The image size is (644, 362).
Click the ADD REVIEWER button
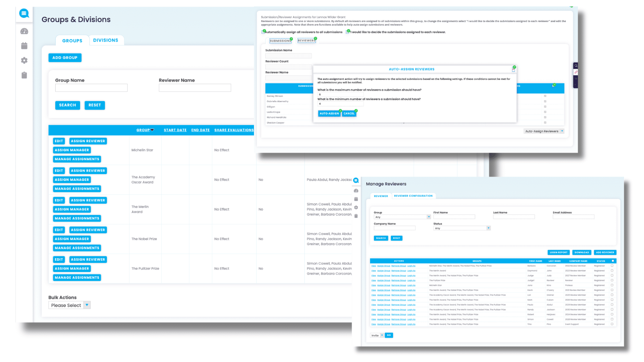(605, 252)
